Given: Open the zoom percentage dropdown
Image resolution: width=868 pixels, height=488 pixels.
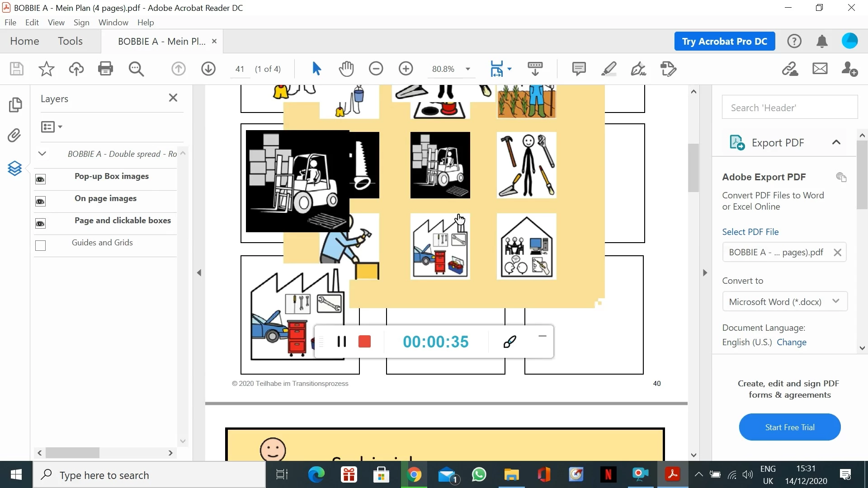Looking at the screenshot, I should [468, 69].
